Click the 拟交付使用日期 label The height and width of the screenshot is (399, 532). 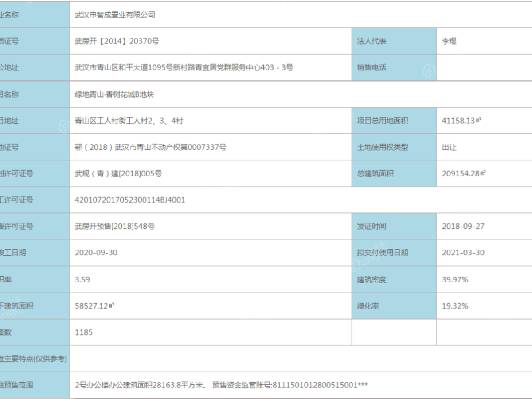coord(383,253)
